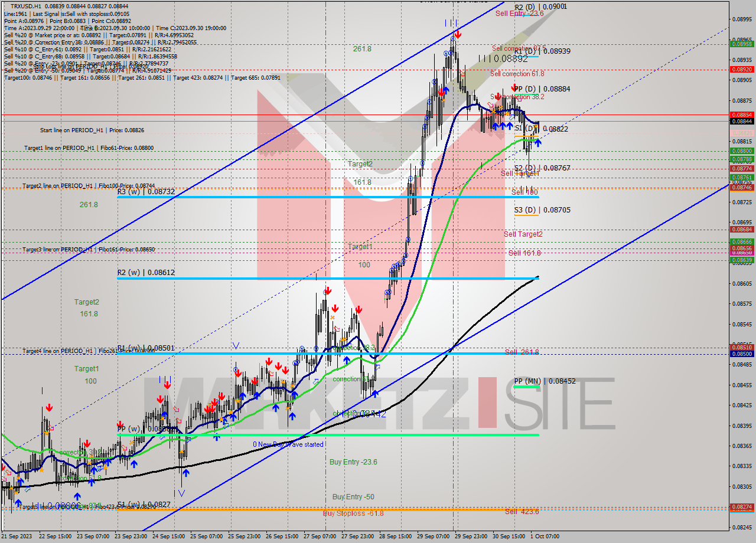
Task: Click the green 0.08958 price tag on axis
Action: pyautogui.click(x=742, y=44)
